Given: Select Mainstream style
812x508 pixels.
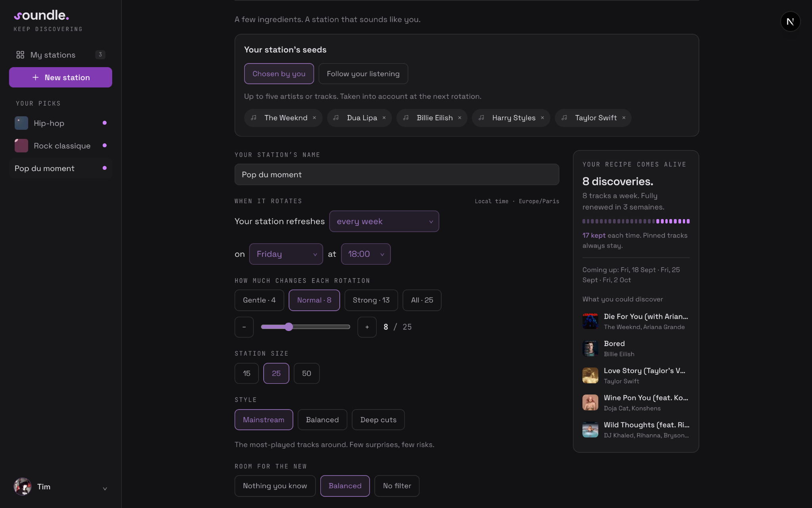Looking at the screenshot, I should [264, 420].
